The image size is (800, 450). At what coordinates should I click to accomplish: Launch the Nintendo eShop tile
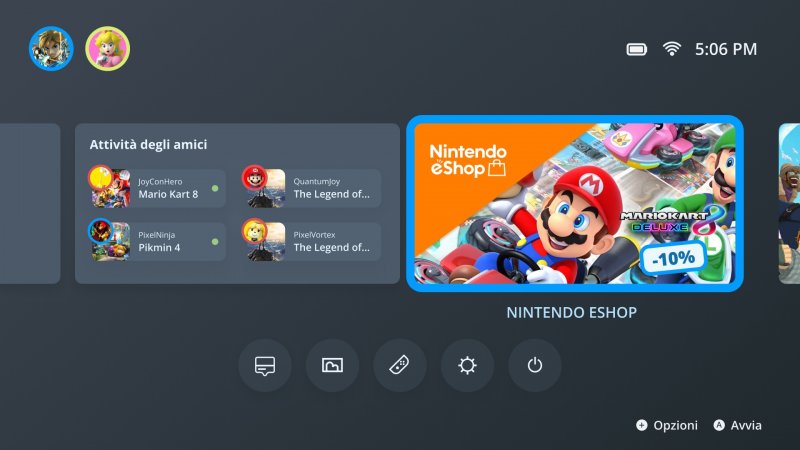point(575,204)
